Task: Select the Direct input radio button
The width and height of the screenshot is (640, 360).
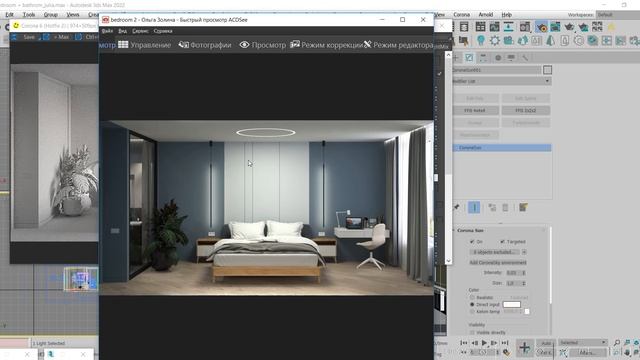Action: 472,304
